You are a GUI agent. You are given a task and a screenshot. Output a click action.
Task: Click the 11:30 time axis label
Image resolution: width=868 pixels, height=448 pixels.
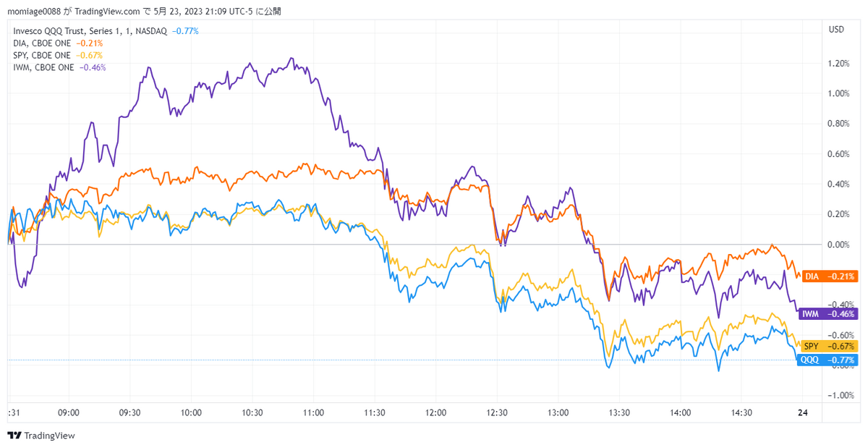click(374, 413)
